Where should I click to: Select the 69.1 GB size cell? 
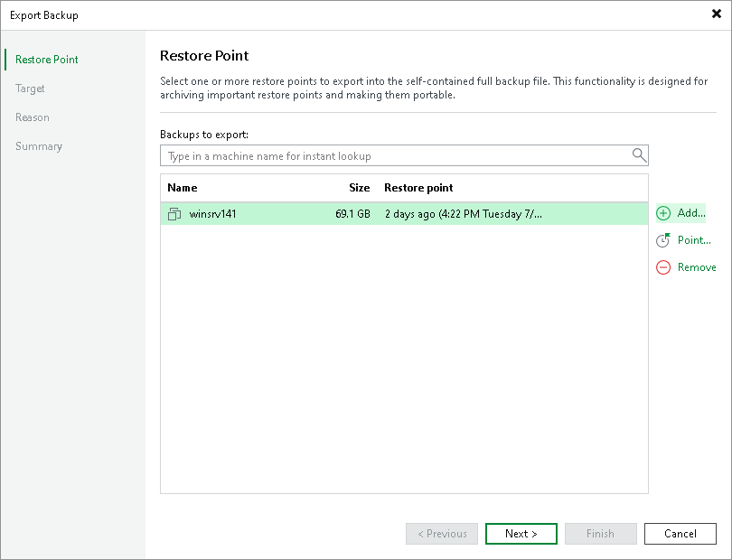(352, 214)
